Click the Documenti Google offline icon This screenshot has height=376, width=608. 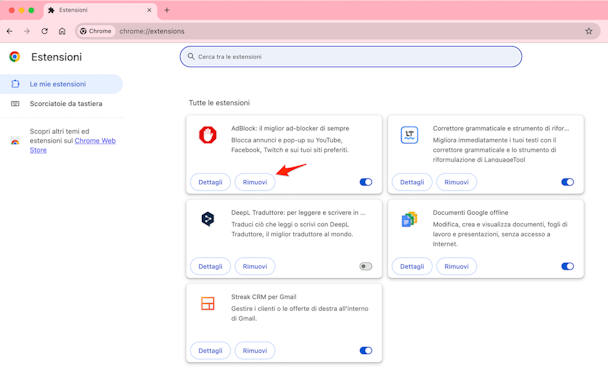[x=409, y=219]
